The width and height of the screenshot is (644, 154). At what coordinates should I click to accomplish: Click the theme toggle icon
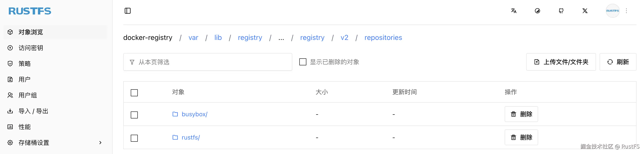click(x=537, y=11)
